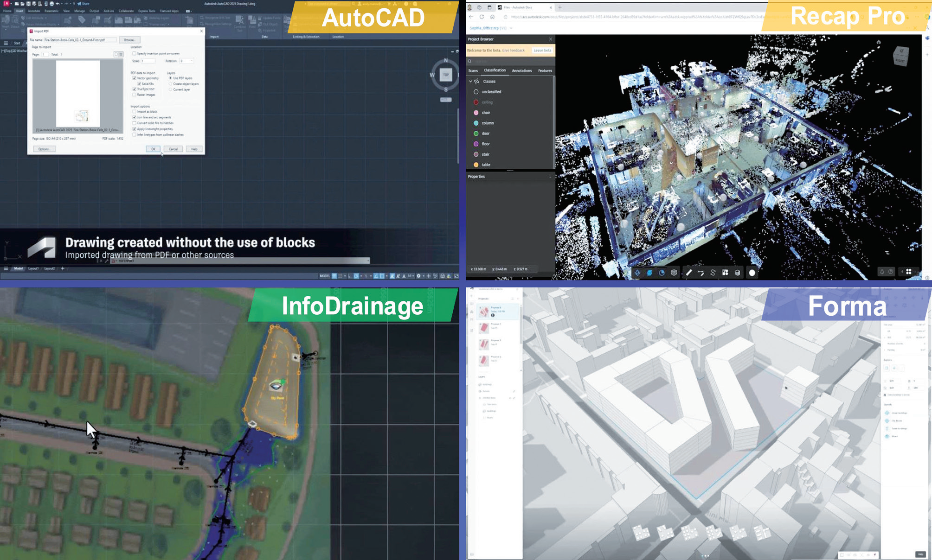Screen dimensions: 932x560
Task: Click the white circle button in Recap Pro toolbar
Action: [x=752, y=273]
